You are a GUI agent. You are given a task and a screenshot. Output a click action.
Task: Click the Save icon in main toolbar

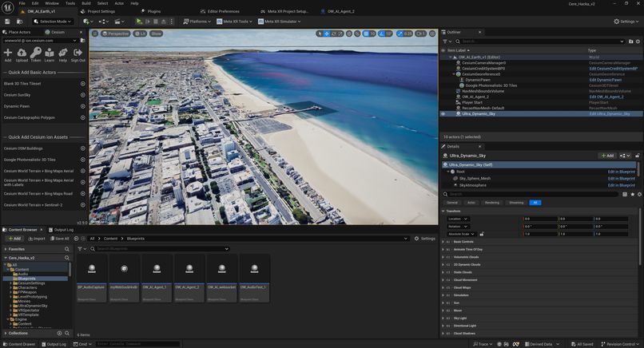coord(6,22)
